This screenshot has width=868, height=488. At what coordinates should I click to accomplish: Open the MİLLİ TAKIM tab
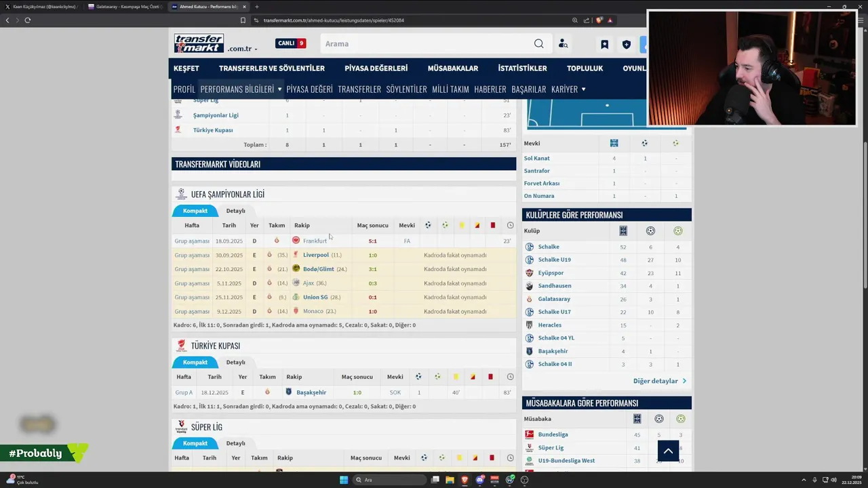click(450, 89)
